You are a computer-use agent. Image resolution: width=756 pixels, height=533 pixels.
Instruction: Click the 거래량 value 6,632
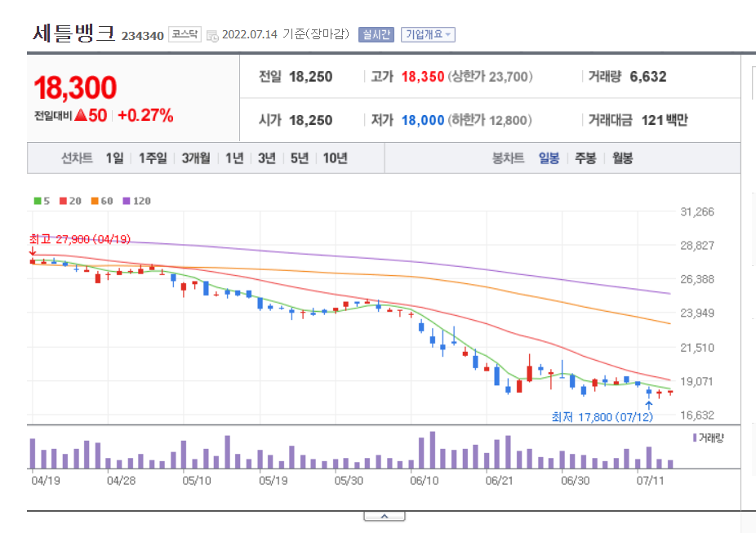pos(648,77)
